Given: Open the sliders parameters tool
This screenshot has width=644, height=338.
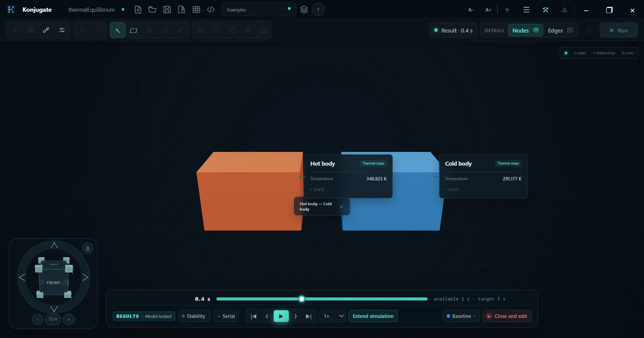Looking at the screenshot, I should [x=62, y=30].
